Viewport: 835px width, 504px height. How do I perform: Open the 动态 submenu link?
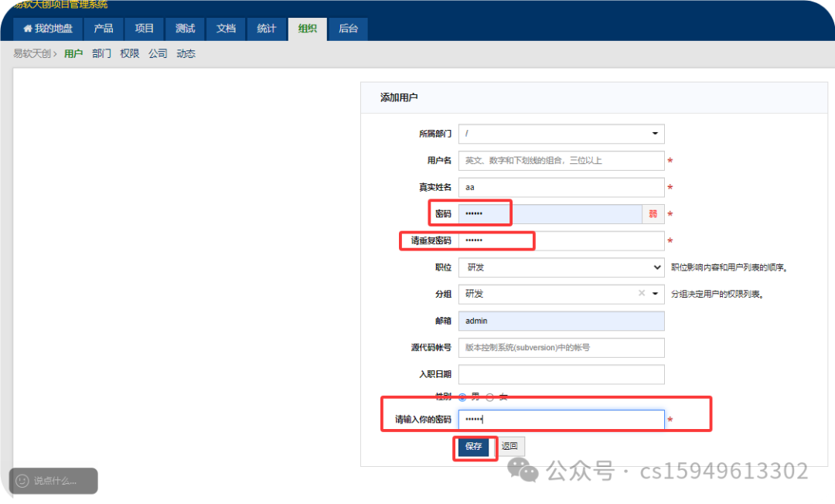(186, 54)
